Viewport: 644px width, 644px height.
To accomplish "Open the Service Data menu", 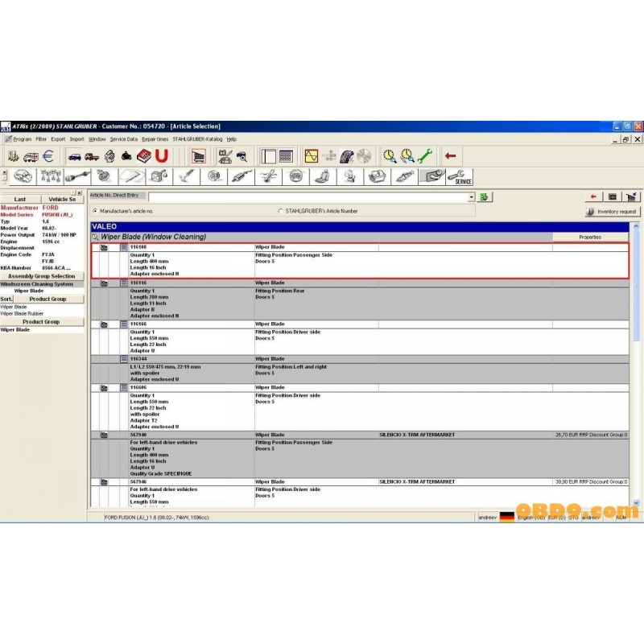I will click(x=124, y=139).
